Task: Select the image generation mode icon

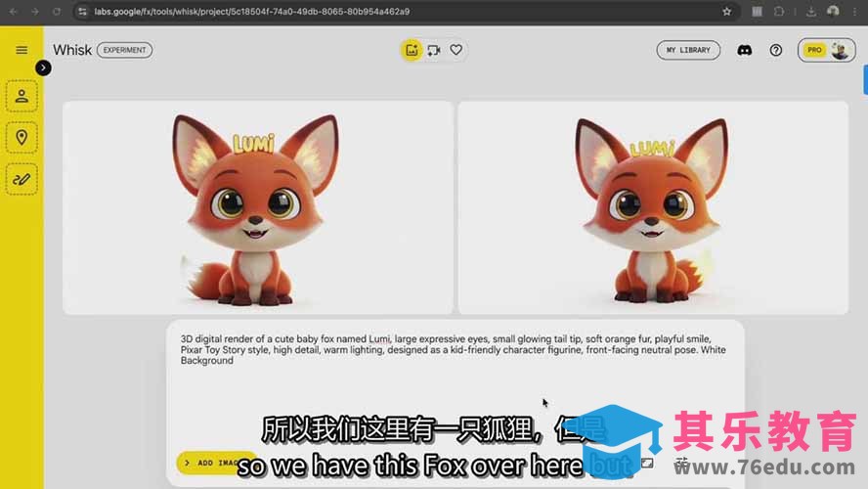Action: pos(412,50)
